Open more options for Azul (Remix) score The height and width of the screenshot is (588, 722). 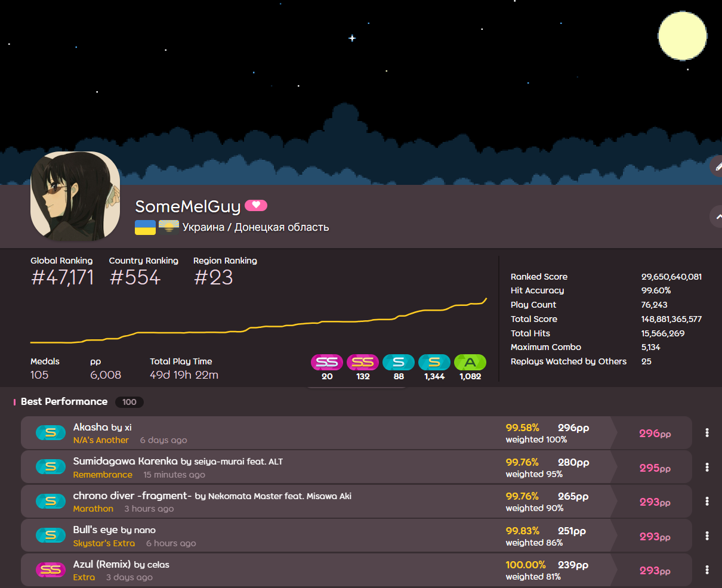tap(707, 570)
